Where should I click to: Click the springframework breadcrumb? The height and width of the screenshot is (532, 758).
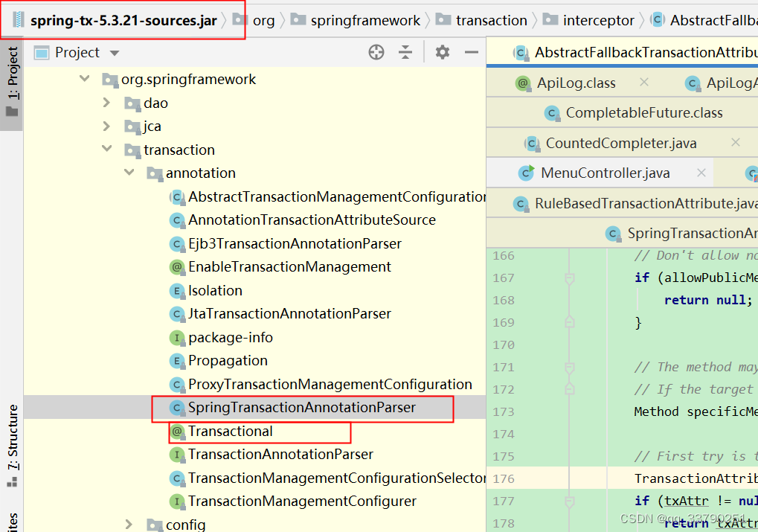click(356, 20)
